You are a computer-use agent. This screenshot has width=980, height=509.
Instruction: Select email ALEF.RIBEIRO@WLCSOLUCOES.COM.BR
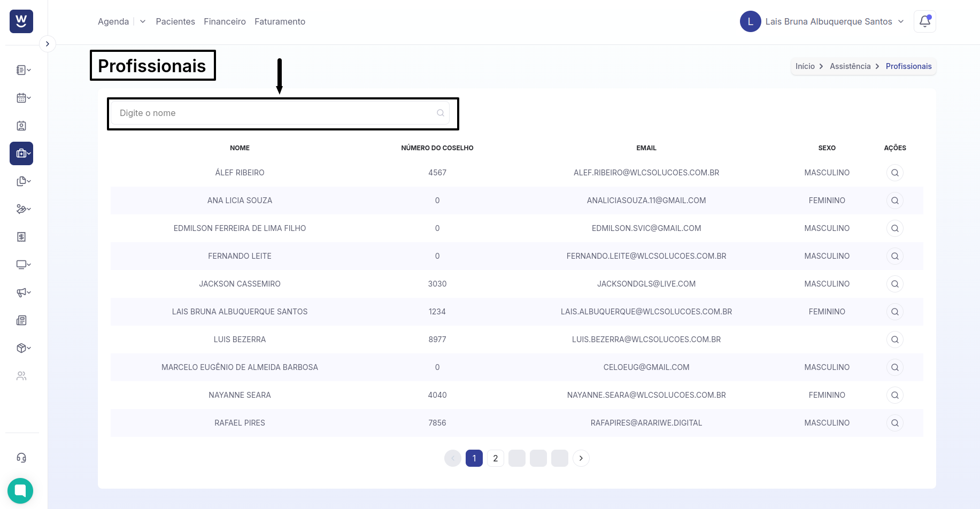coord(646,173)
